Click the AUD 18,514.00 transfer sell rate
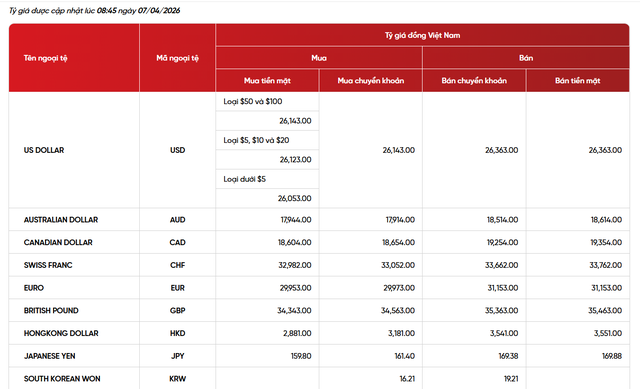 tap(502, 220)
